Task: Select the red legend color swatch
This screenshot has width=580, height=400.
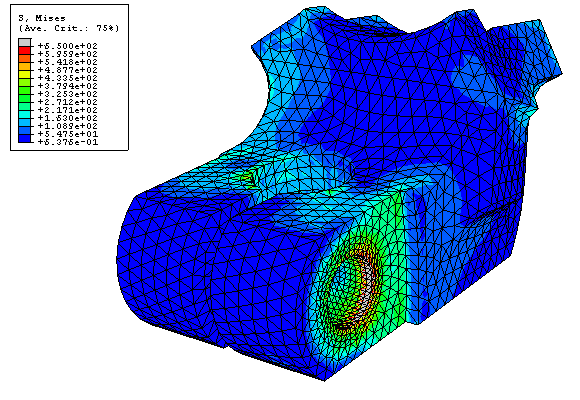Action: tap(24, 50)
